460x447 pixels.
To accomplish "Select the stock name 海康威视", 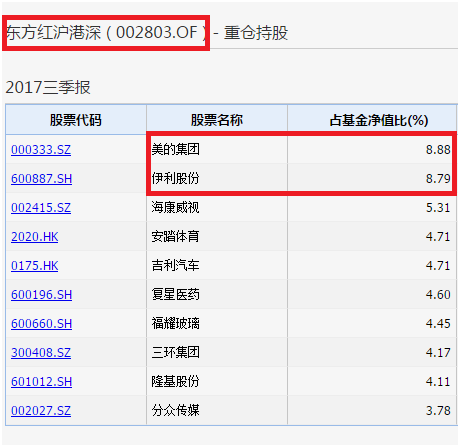I will tap(176, 207).
